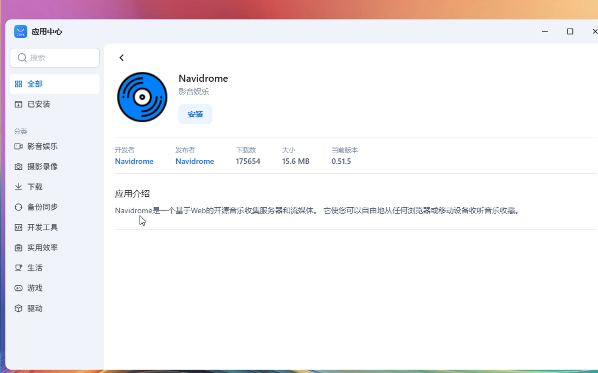Click the camera icon for 摄影录像
Screen dimensions: 598x373
point(18,167)
